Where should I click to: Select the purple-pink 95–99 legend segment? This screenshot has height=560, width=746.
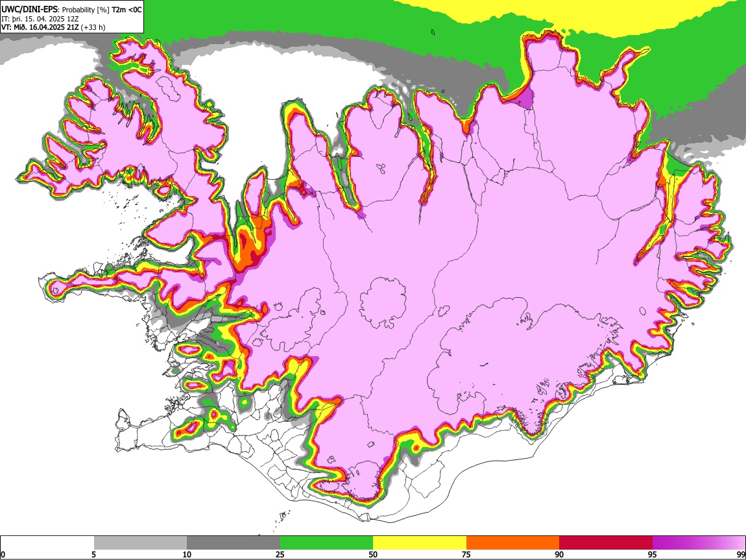699,542
